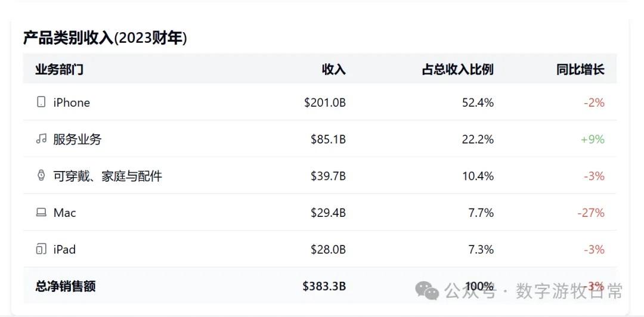The height and width of the screenshot is (317, 644).
Task: Click the 占总收入比例 column header
Action: 457,69
